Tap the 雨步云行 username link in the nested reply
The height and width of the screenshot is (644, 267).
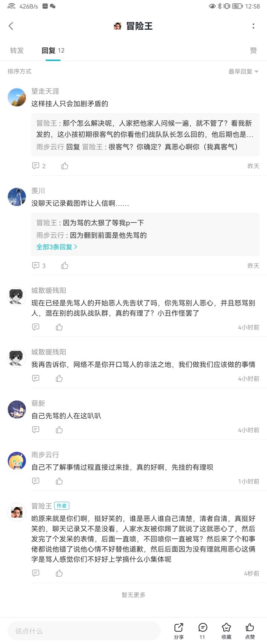point(50,147)
